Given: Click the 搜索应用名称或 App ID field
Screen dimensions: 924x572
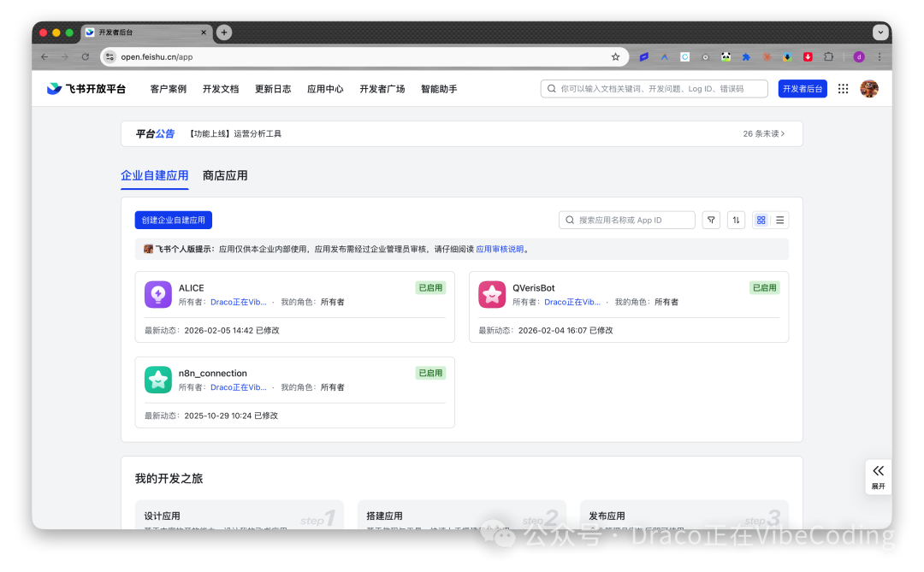Looking at the screenshot, I should 627,220.
